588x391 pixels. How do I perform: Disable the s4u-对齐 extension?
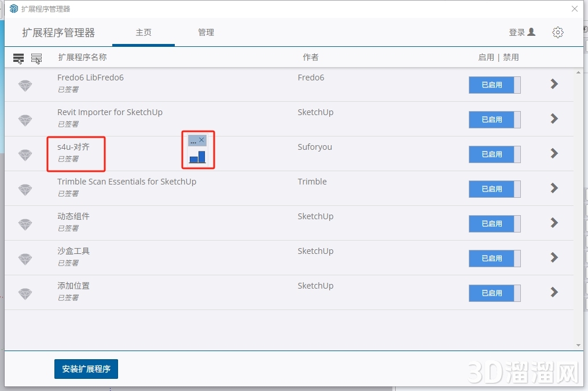click(x=494, y=154)
